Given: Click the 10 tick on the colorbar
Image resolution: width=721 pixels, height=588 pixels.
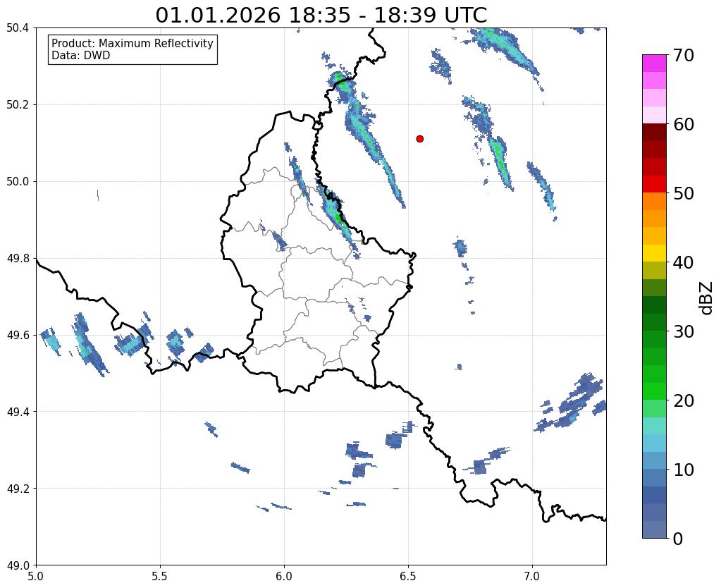Looking at the screenshot, I should pyautogui.click(x=684, y=470).
